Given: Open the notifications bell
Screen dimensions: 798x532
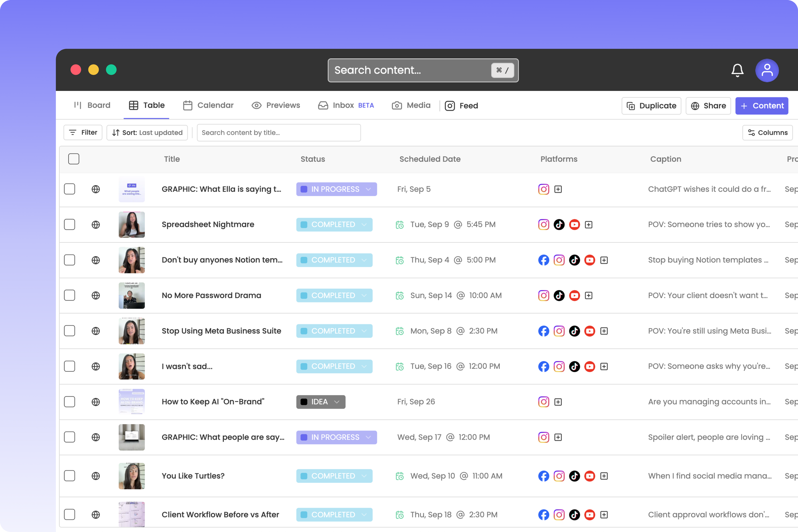Looking at the screenshot, I should [737, 70].
